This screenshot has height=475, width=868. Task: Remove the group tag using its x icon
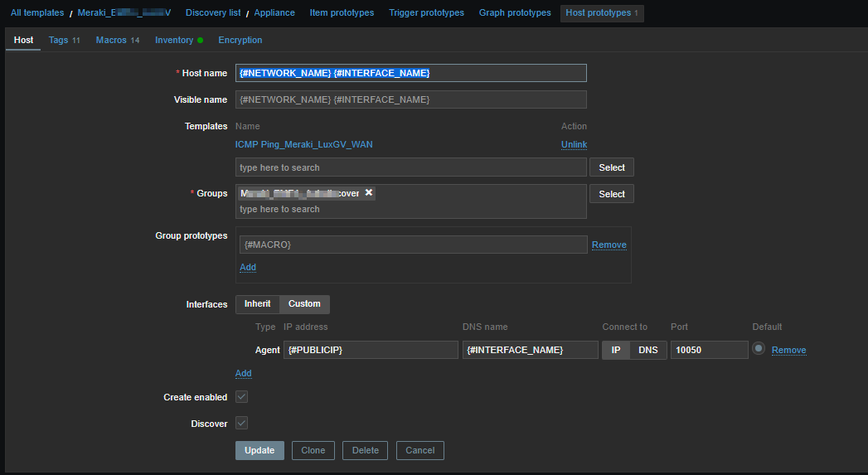(x=369, y=192)
